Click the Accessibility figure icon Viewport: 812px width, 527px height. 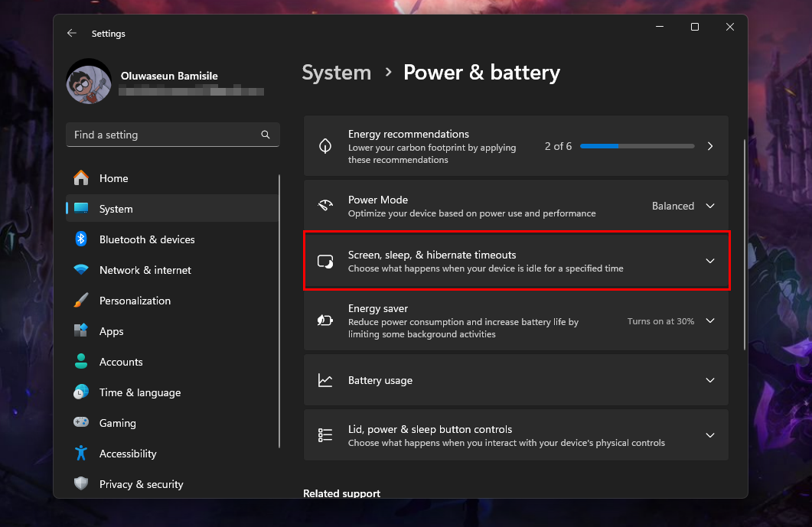pos(81,454)
